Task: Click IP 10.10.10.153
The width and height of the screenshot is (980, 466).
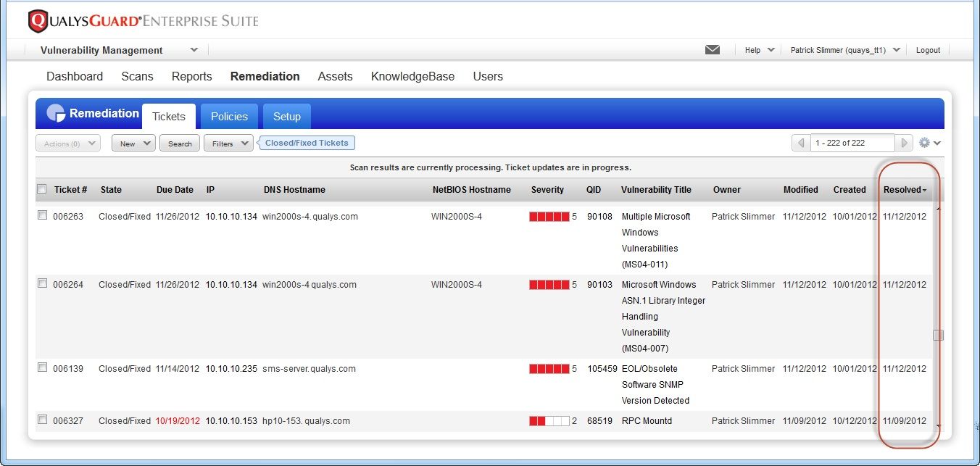Action: click(x=231, y=421)
